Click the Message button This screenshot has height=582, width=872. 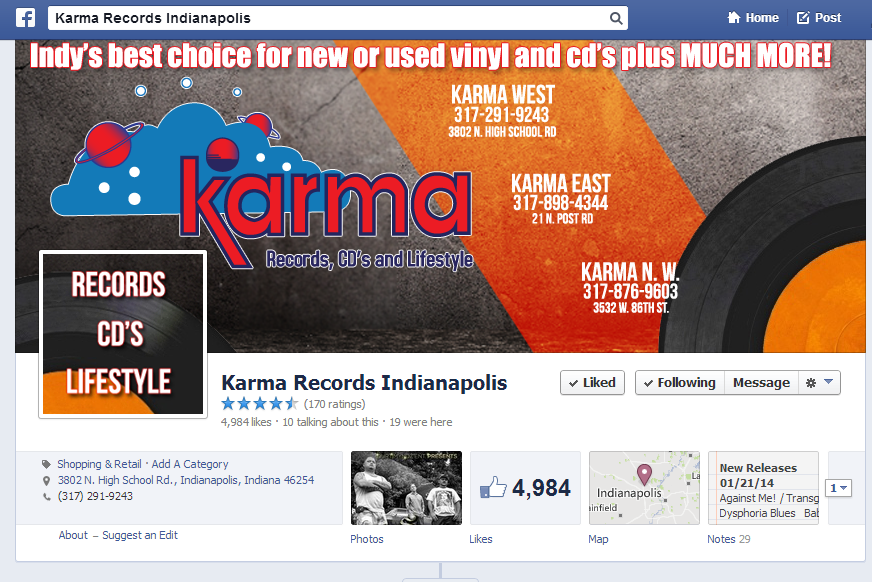click(761, 383)
